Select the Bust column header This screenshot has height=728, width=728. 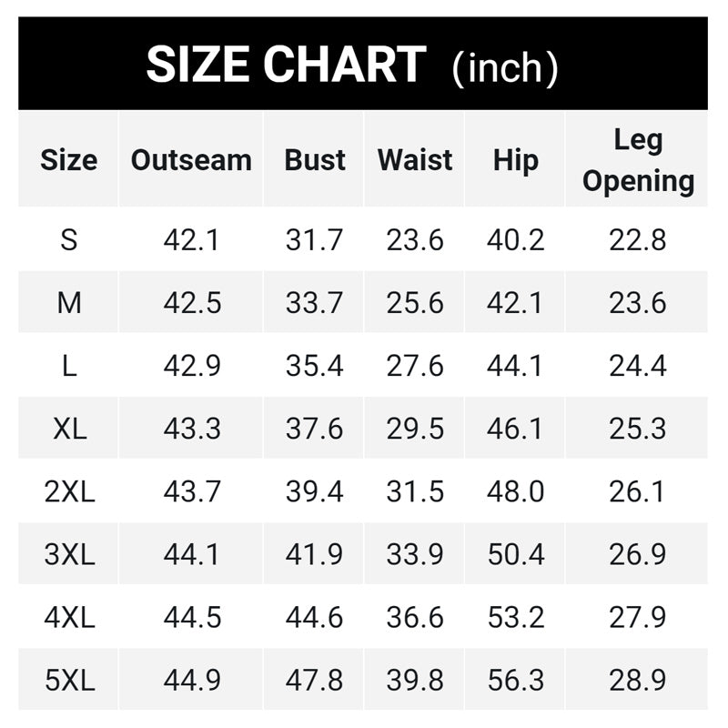pos(315,160)
